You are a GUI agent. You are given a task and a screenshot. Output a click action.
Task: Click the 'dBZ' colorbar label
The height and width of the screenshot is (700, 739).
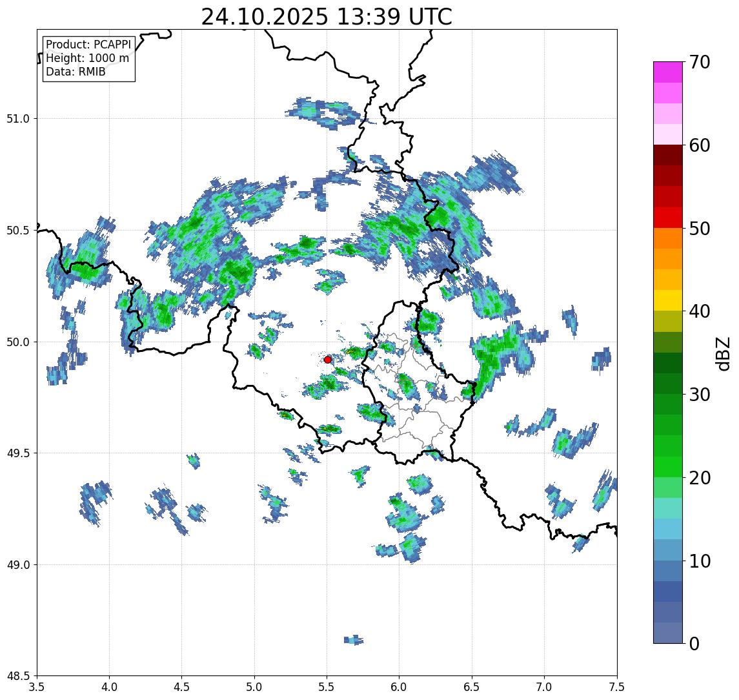[x=722, y=353]
